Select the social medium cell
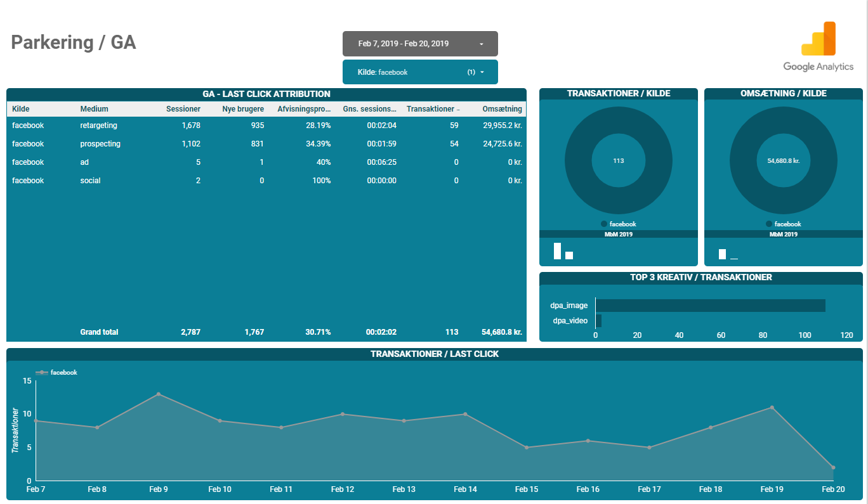 (90, 181)
